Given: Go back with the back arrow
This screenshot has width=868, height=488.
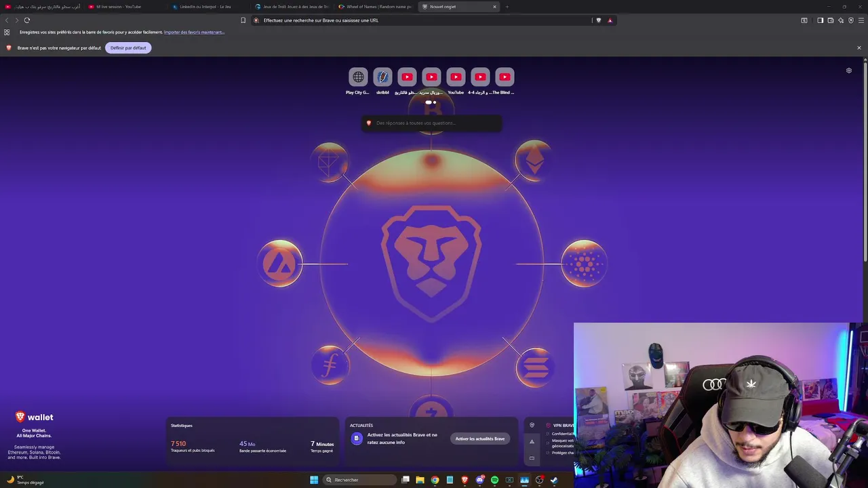Looking at the screenshot, I should (x=7, y=20).
